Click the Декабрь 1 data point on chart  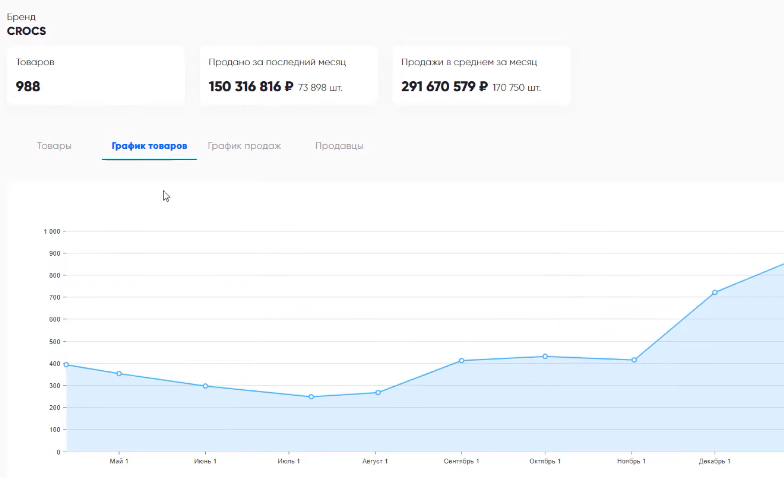[x=714, y=292]
